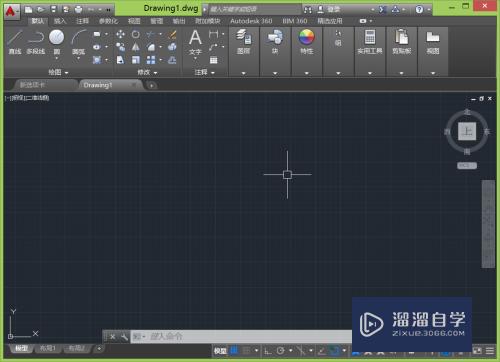500x362 pixels.
Task: Select the Scale tool in Modify panel
Action: click(x=136, y=60)
